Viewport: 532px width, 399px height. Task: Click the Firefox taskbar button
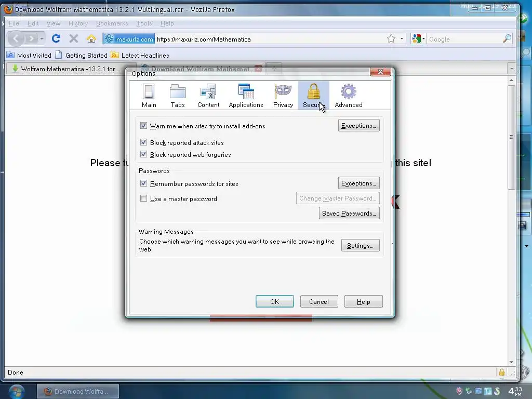click(x=78, y=391)
